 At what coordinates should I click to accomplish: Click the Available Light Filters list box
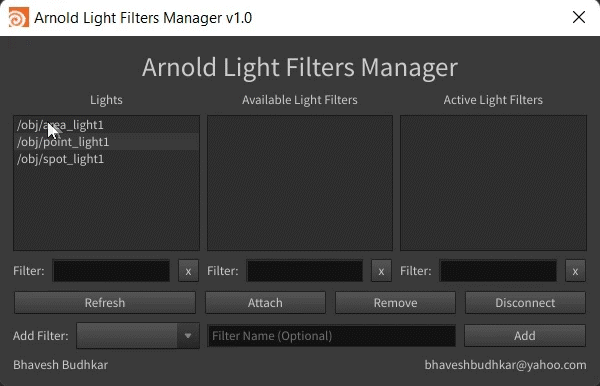click(x=300, y=183)
